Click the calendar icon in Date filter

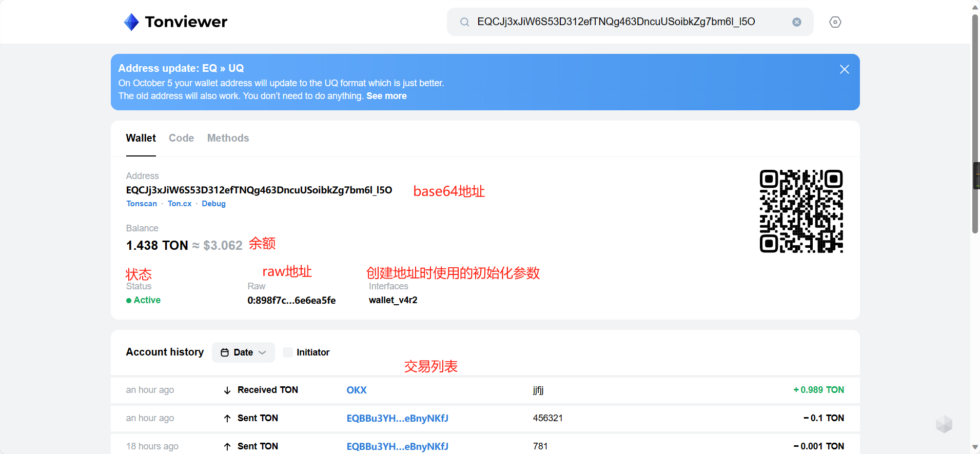225,352
